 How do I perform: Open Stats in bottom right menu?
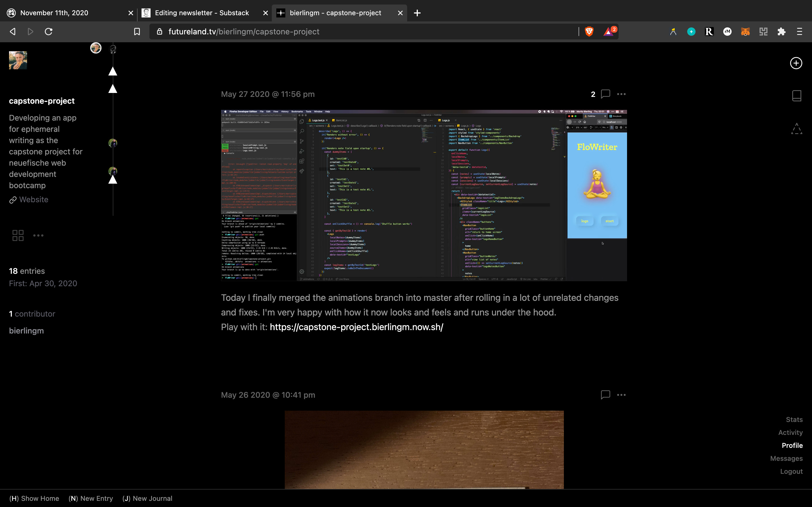point(794,419)
